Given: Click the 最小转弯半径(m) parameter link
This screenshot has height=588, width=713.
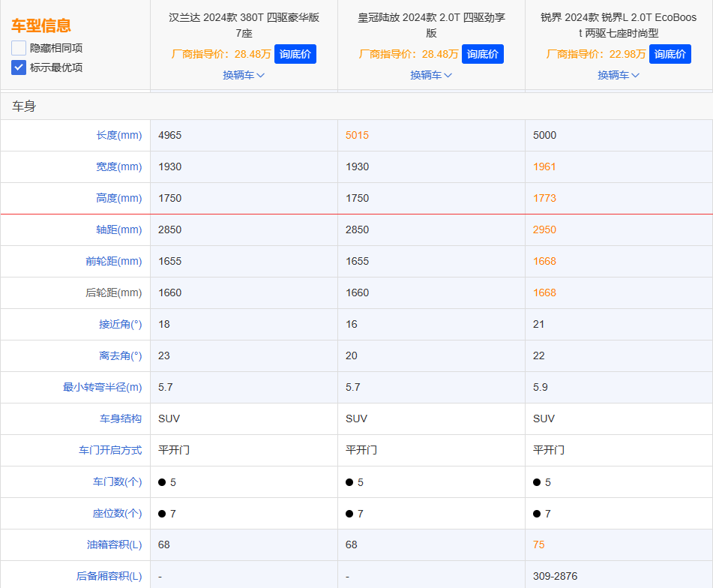Looking at the screenshot, I should [x=102, y=387].
